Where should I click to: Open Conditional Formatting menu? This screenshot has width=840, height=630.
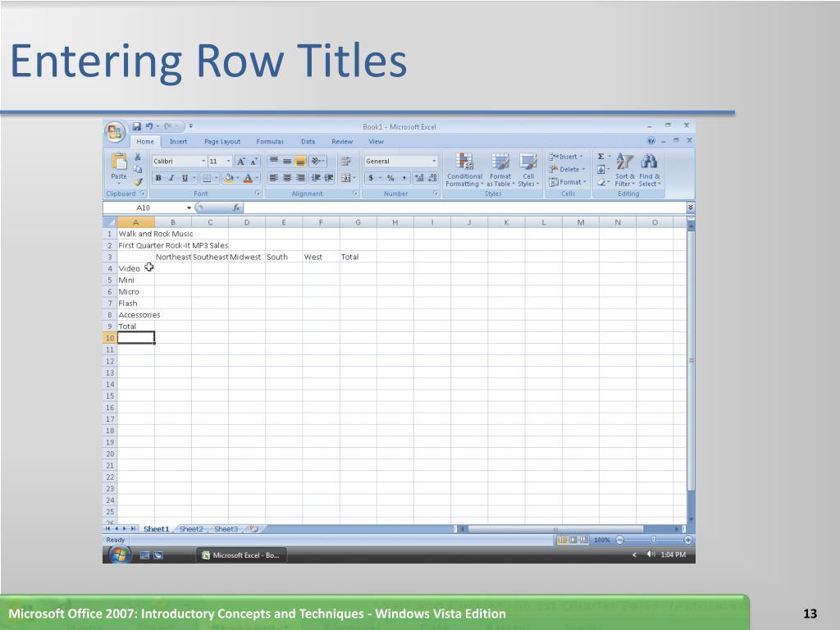pos(464,169)
